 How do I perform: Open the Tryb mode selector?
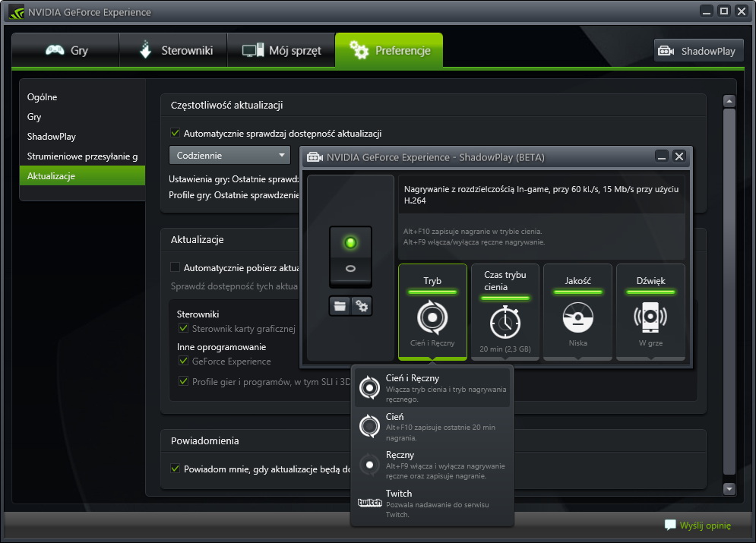coord(432,311)
